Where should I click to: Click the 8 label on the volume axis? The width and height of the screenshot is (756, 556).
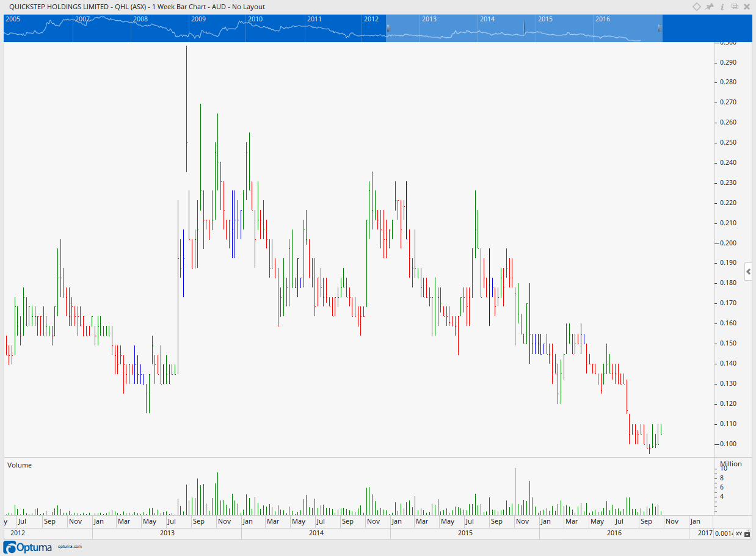[x=721, y=478]
